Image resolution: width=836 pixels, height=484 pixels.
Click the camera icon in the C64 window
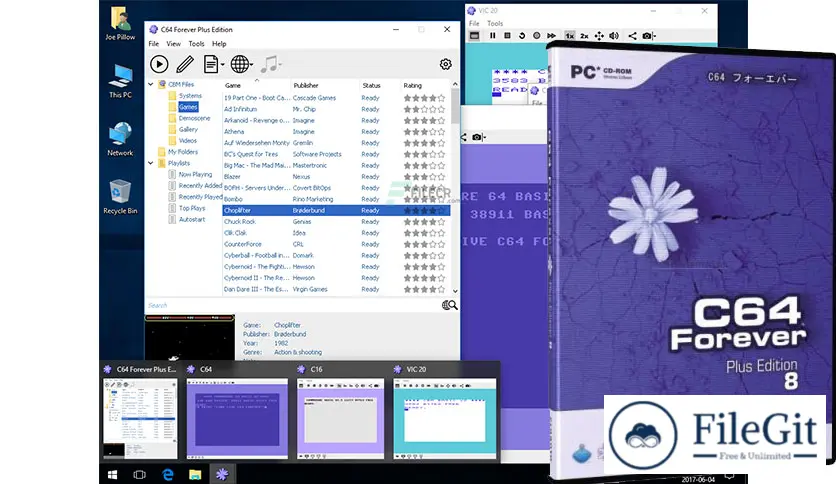click(477, 137)
